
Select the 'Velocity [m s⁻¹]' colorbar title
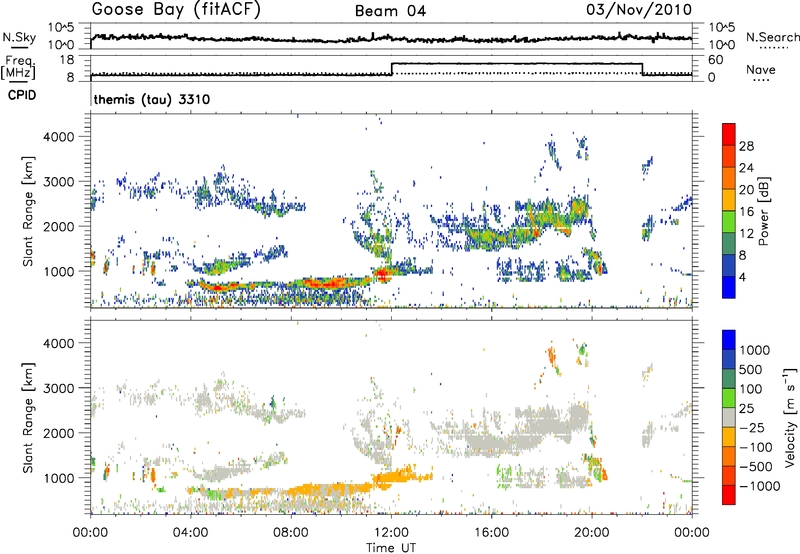[790, 417]
